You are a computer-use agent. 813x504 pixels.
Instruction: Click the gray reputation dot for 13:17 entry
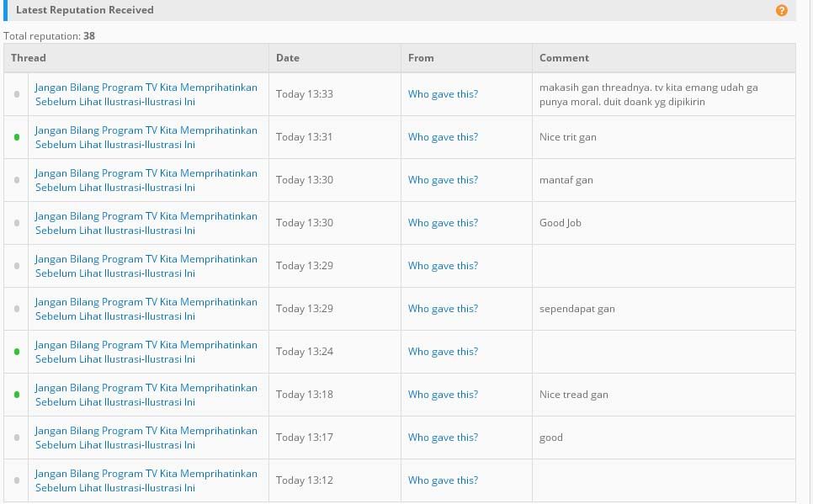(17, 438)
